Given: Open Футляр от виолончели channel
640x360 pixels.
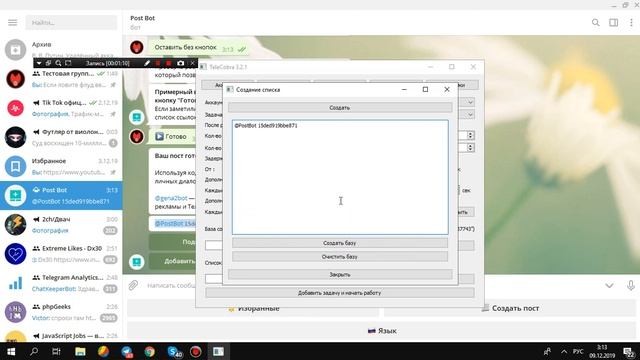Looking at the screenshot, I should (61, 137).
